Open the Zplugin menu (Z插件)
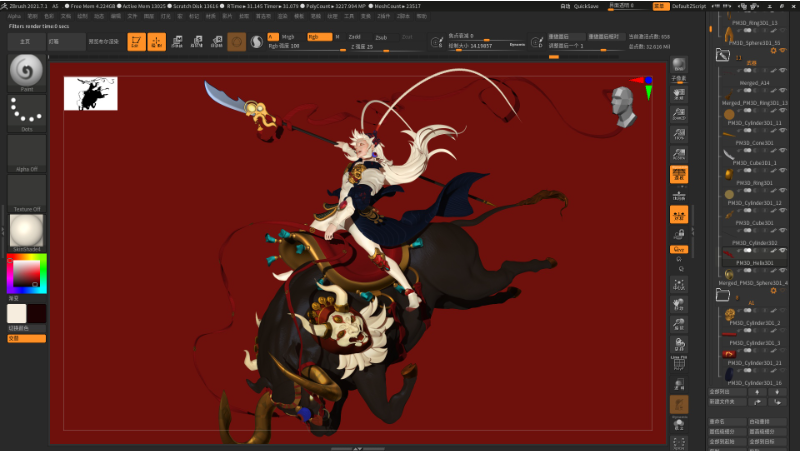800x453 pixels. pos(383,16)
